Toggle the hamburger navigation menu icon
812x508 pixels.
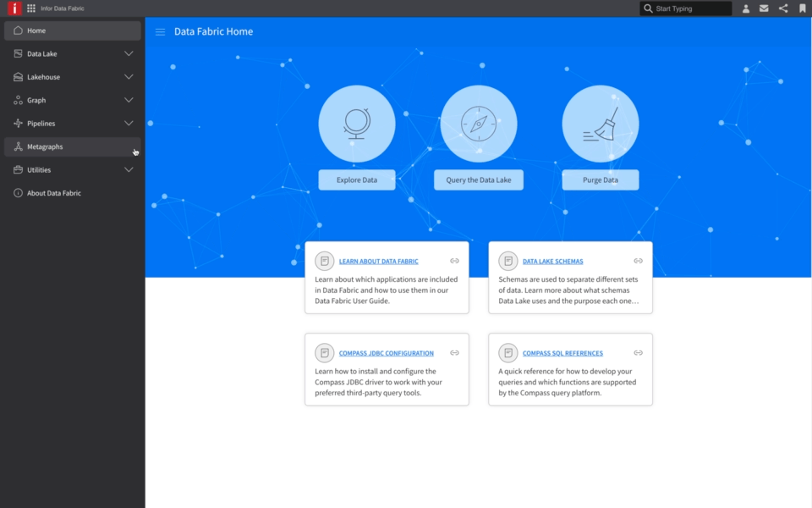point(160,32)
